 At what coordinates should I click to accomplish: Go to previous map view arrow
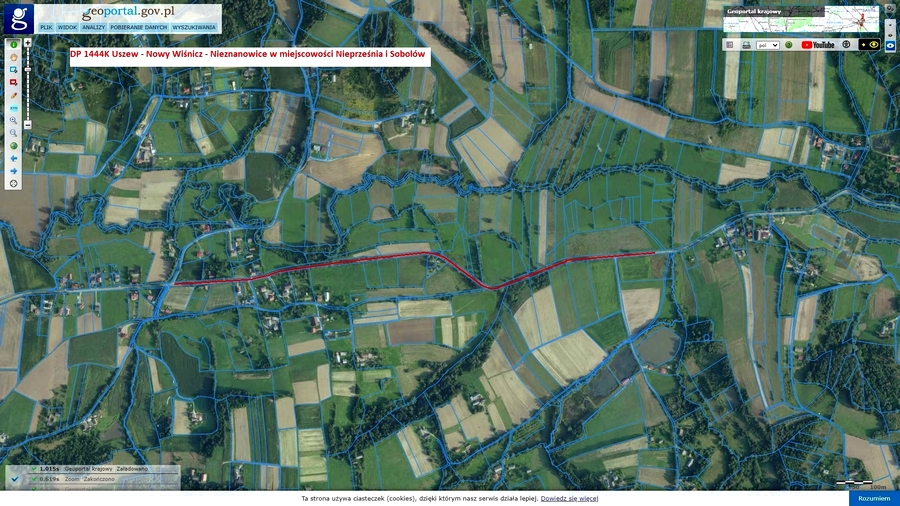[x=14, y=158]
